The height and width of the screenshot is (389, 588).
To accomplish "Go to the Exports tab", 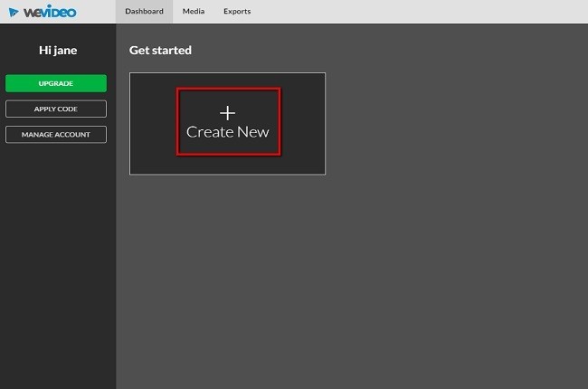I will point(237,12).
